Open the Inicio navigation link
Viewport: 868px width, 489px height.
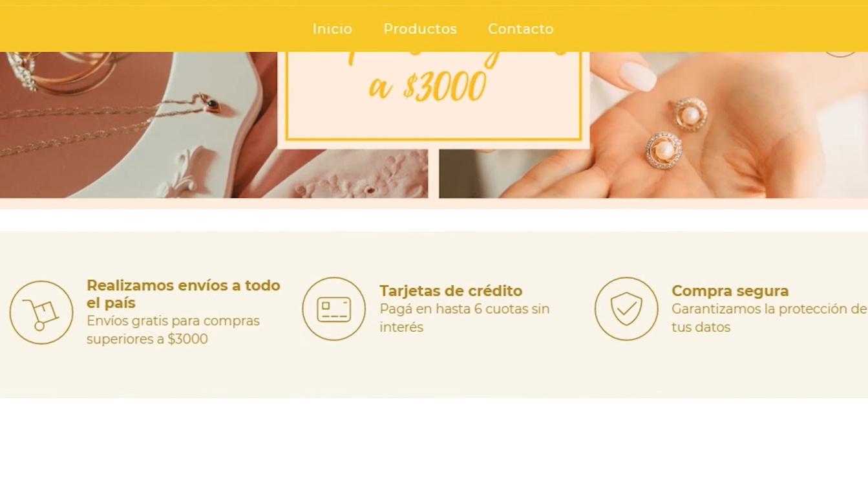332,29
